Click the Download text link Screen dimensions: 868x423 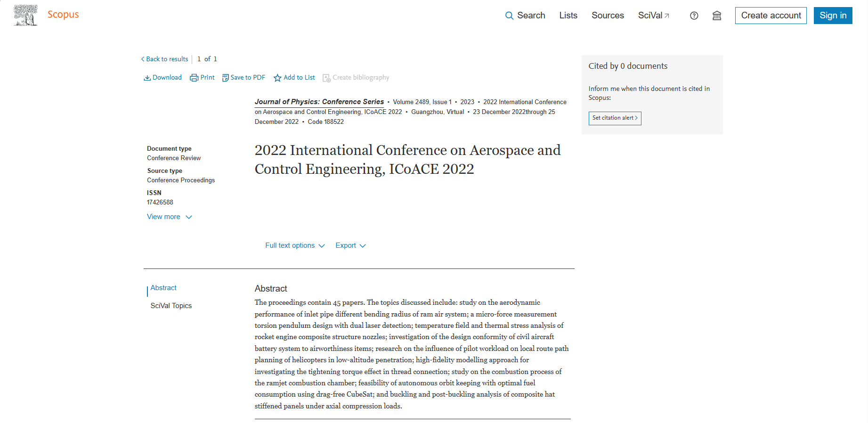pyautogui.click(x=167, y=77)
